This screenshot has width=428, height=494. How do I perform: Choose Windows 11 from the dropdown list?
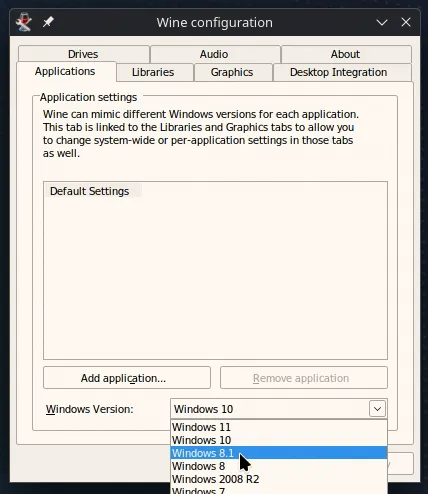tap(279, 427)
